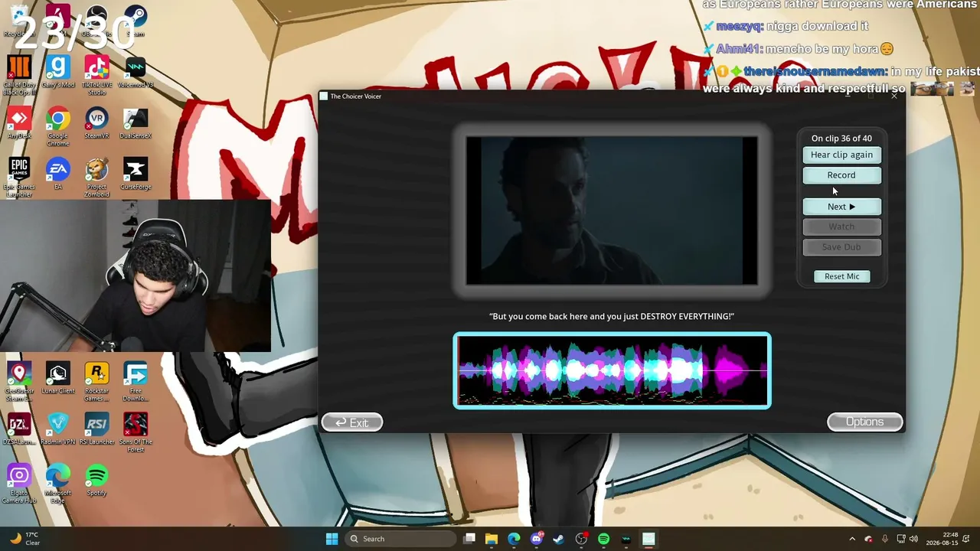Launch AnyDesk from the desktop
Image resolution: width=980 pixels, height=551 pixels.
click(x=19, y=123)
